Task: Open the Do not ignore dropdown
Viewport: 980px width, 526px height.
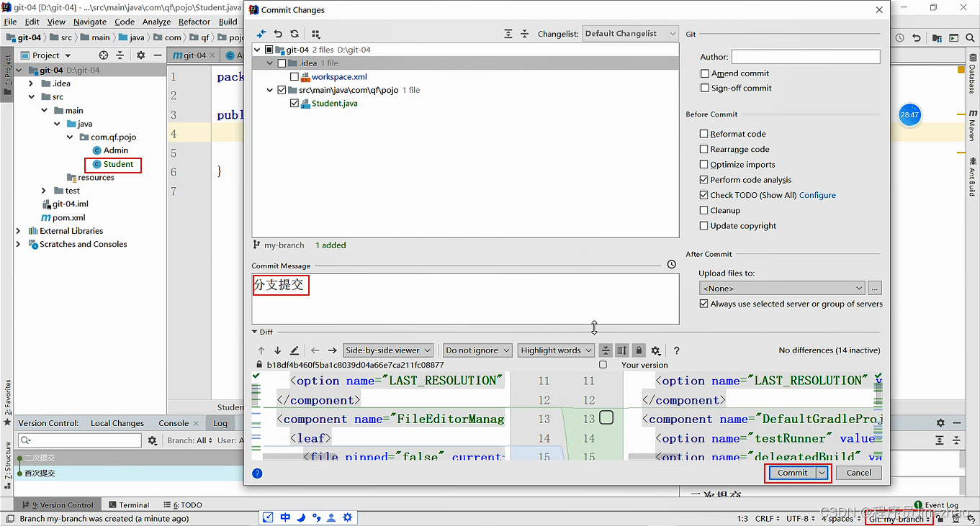Action: pyautogui.click(x=477, y=350)
